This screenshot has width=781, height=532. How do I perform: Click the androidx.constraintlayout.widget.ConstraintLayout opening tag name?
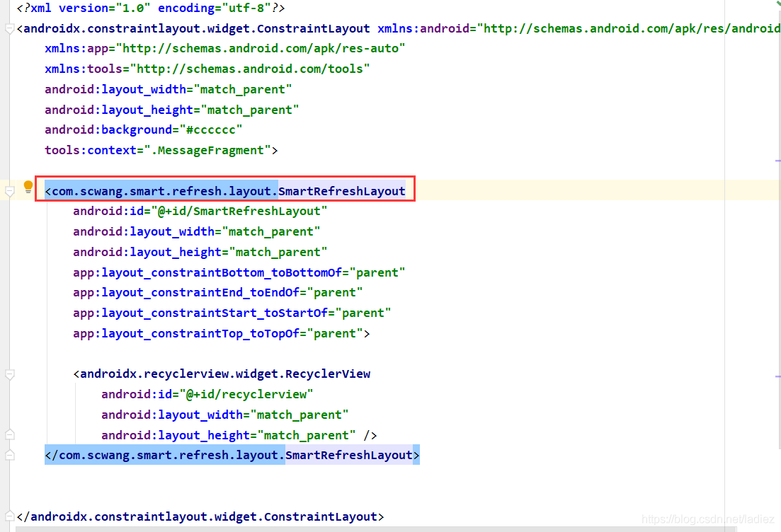197,29
